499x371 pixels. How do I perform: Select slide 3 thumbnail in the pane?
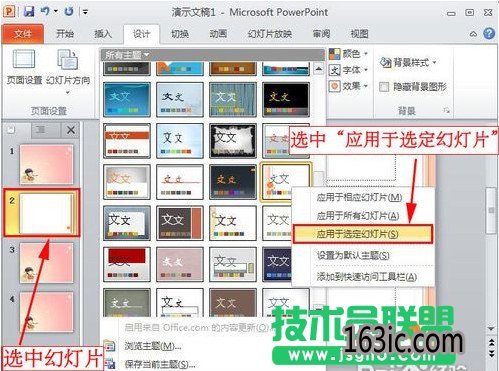46,263
